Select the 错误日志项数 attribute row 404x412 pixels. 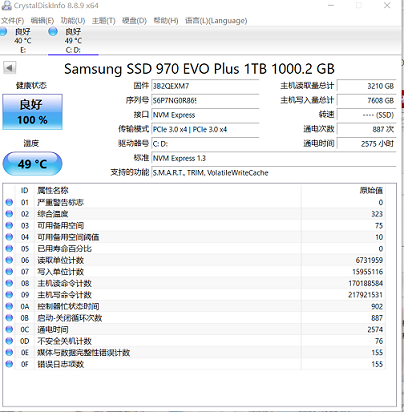tap(195, 364)
